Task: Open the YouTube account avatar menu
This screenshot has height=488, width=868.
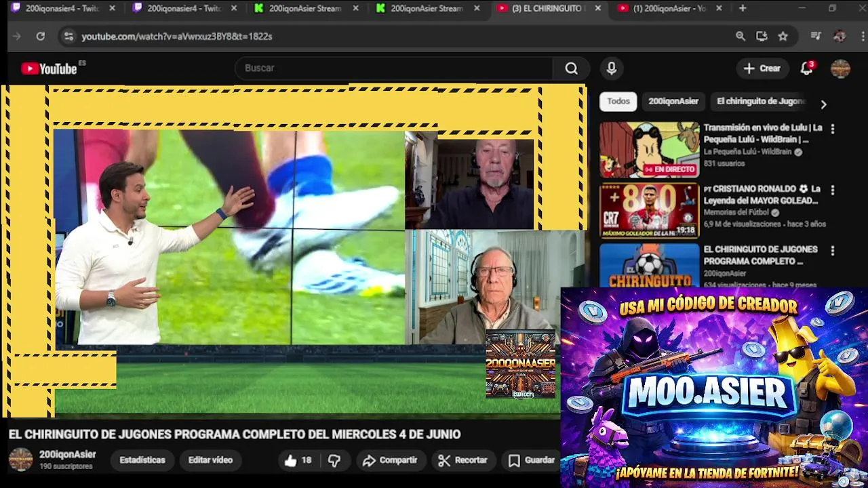Action: [840, 68]
